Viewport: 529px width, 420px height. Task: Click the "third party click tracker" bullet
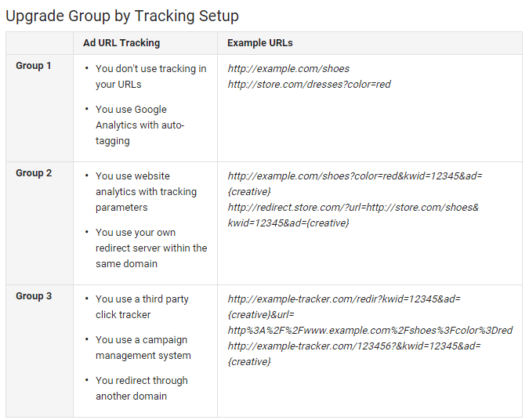click(142, 307)
